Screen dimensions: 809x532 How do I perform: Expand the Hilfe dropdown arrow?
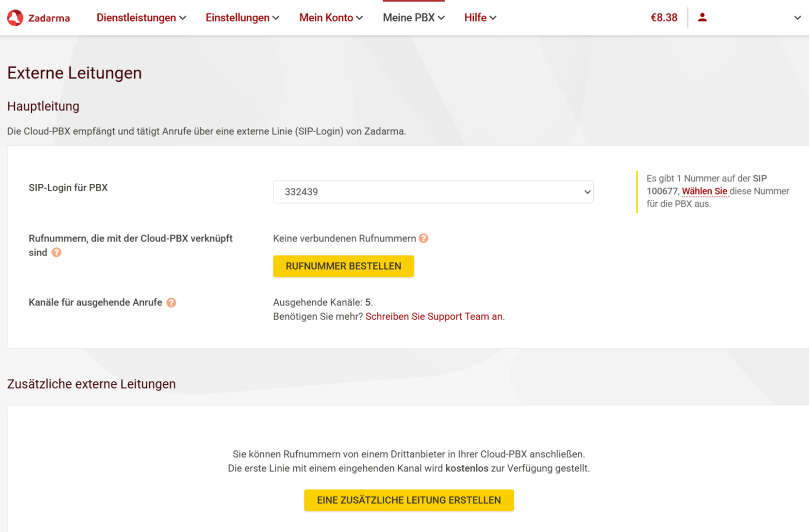click(494, 17)
